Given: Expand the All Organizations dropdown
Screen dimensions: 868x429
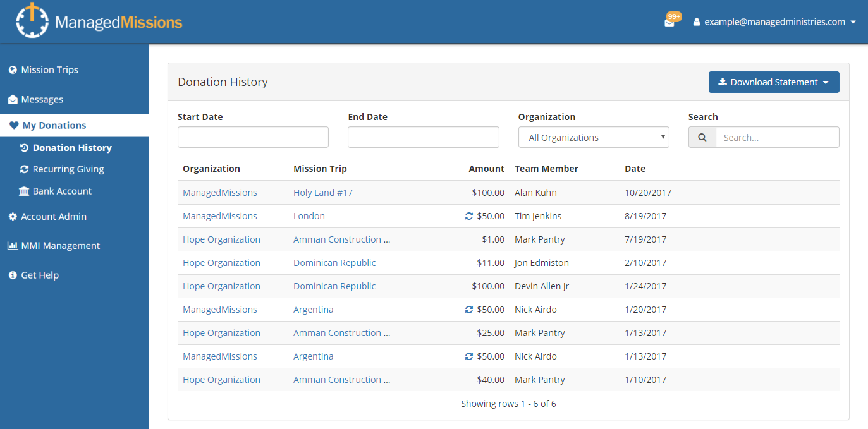Looking at the screenshot, I should tap(594, 138).
